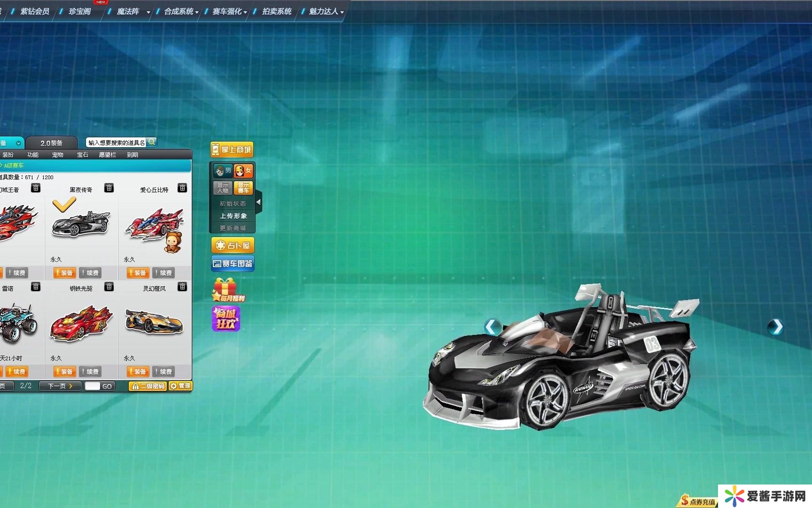Screen dimensions: 812x508
Task: Collapse the side panel with arrow handle
Action: tap(258, 202)
